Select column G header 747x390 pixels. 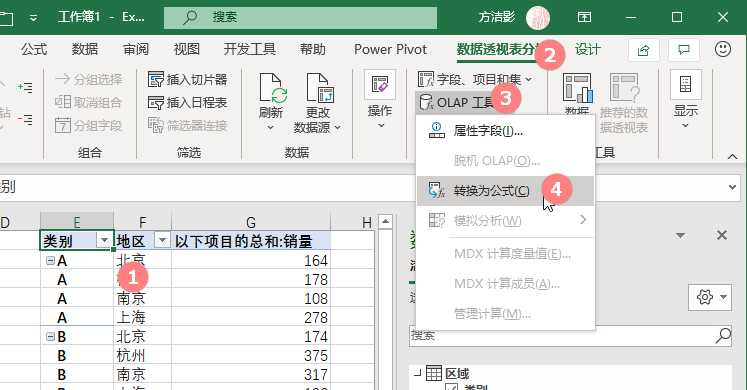(251, 222)
